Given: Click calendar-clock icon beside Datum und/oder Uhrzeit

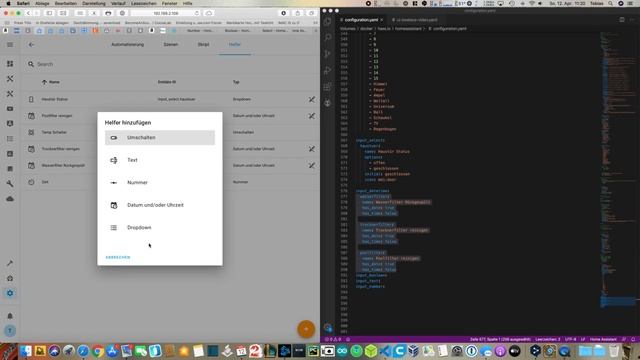Looking at the screenshot, I should click(x=113, y=205).
